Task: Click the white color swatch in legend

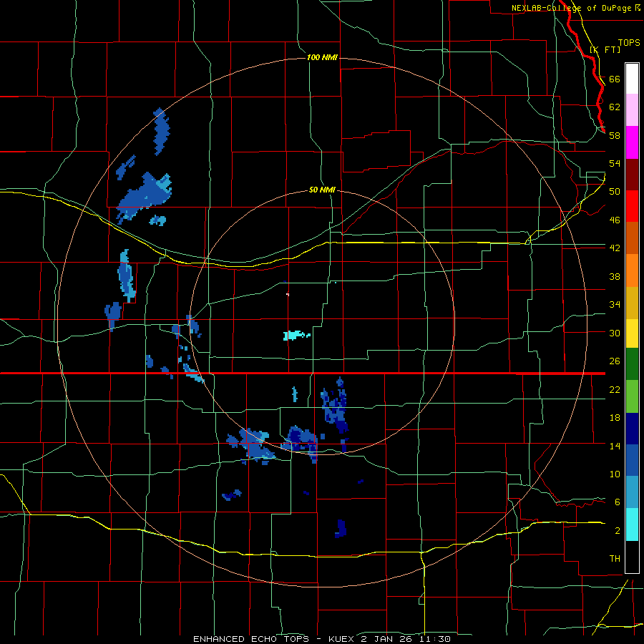Action: click(632, 79)
